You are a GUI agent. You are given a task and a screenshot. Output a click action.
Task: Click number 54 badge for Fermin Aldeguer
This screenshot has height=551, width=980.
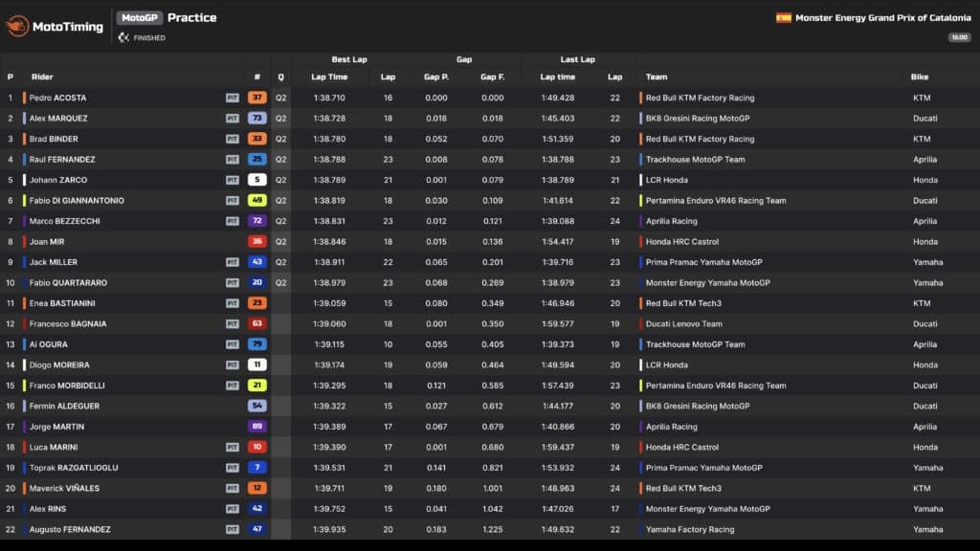(x=256, y=406)
